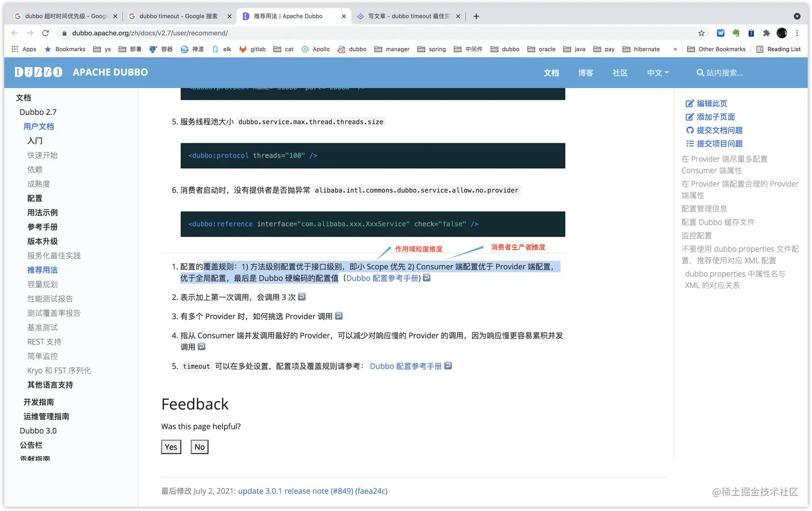The width and height of the screenshot is (812, 511).
Task: Select 快速开始 in the sidebar
Action: pyautogui.click(x=42, y=155)
